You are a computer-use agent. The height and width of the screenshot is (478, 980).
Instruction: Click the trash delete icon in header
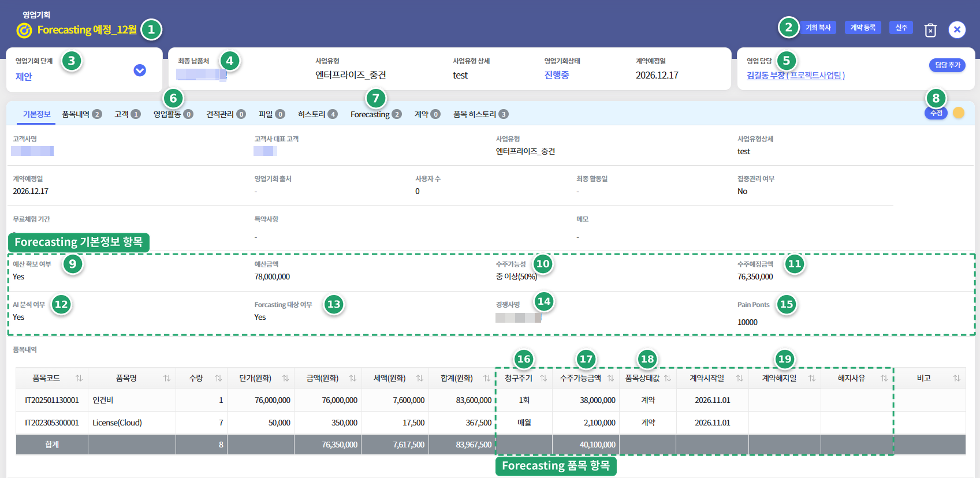click(930, 30)
